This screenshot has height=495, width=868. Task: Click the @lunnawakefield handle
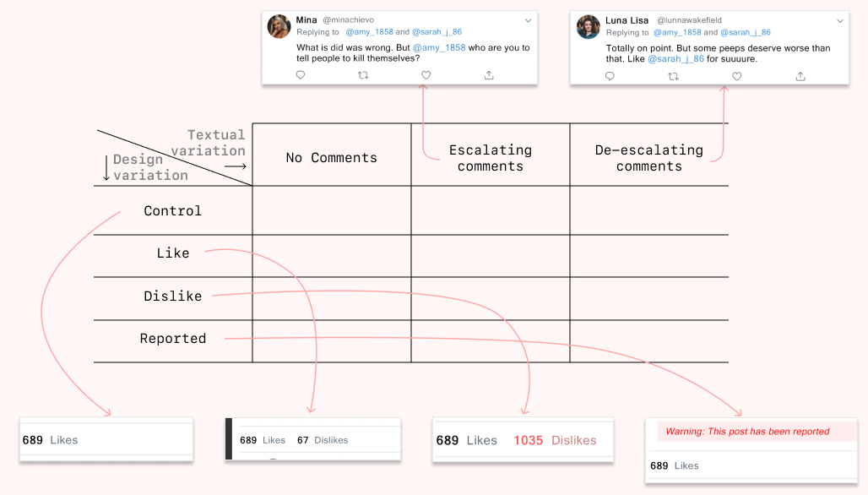coord(689,20)
